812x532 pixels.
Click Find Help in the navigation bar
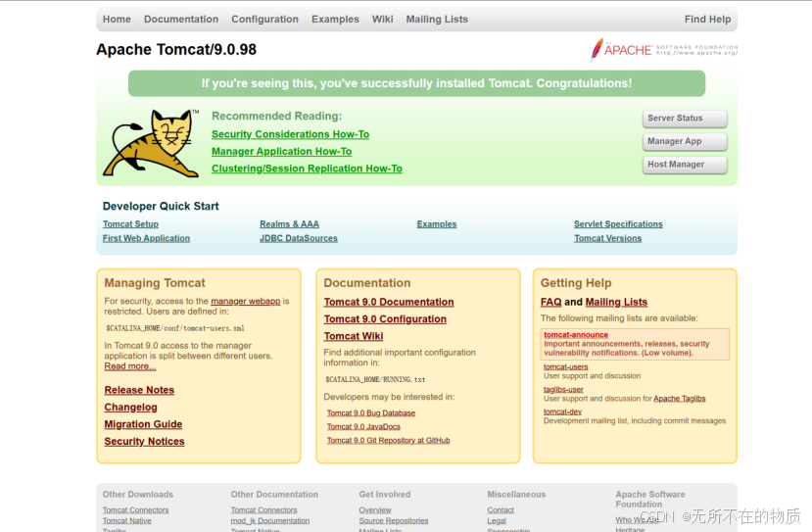(707, 20)
